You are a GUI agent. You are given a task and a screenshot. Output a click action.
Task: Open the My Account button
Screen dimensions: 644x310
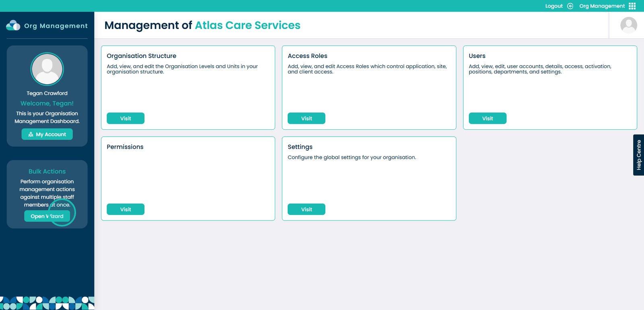click(x=47, y=134)
